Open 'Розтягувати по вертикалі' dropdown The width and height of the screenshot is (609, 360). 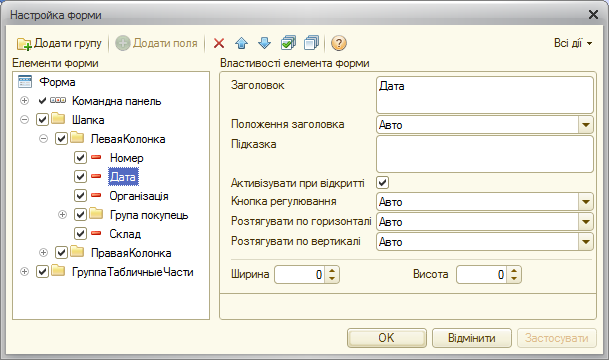585,242
